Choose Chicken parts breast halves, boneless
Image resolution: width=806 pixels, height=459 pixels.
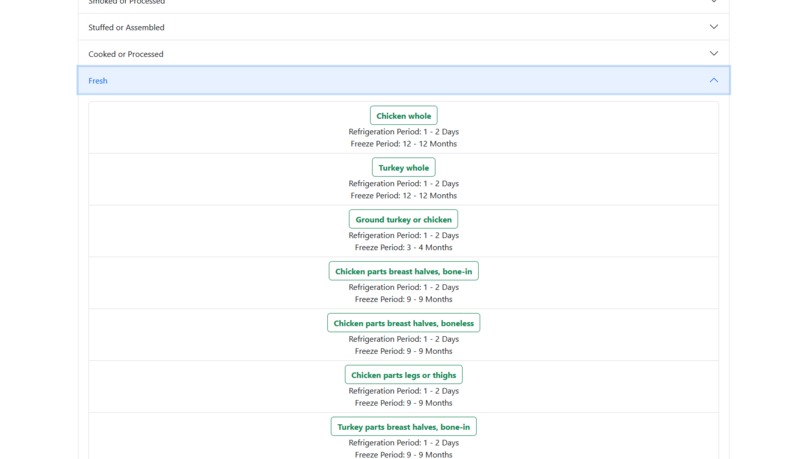(x=404, y=323)
